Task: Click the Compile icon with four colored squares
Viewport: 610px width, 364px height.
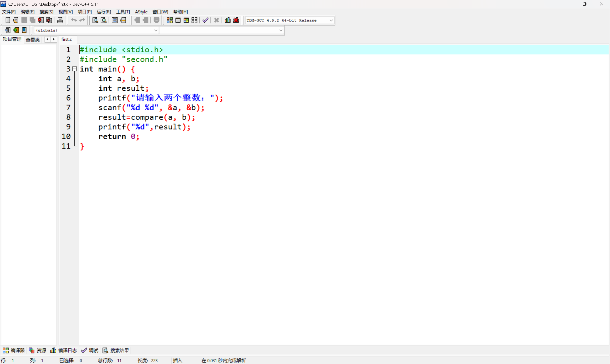Action: click(x=170, y=20)
